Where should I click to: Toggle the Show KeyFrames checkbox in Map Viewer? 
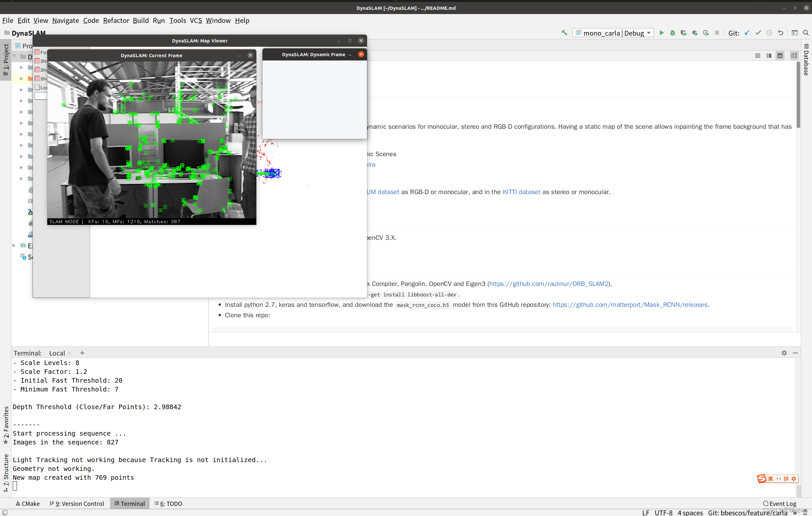[38, 70]
